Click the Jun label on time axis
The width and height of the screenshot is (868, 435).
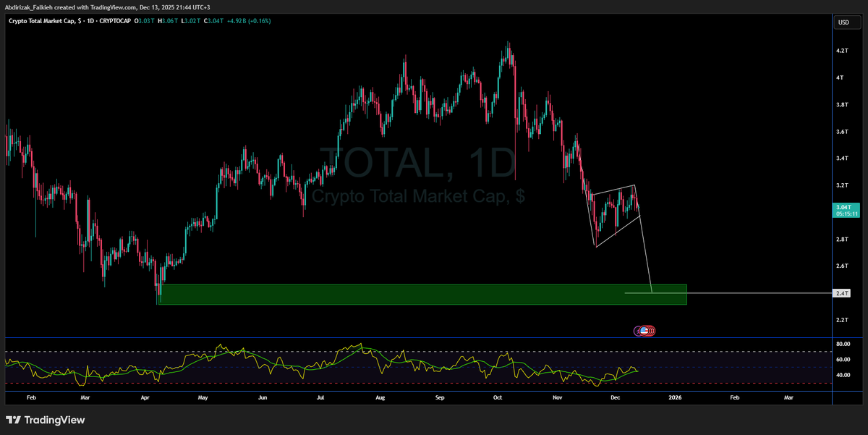coord(263,397)
